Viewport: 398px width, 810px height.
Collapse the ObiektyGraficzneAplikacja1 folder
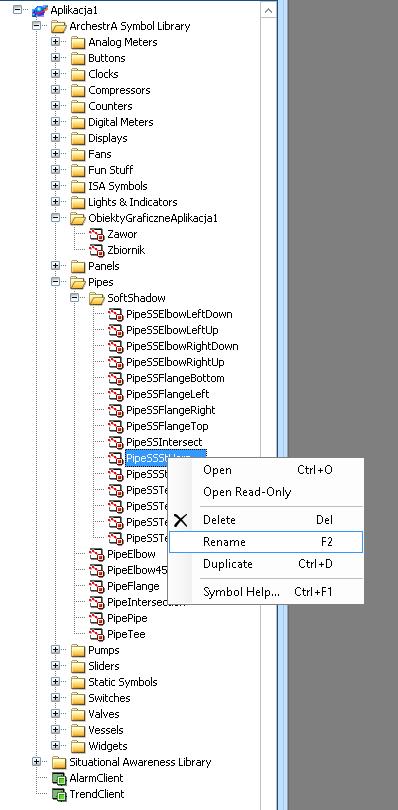[55, 218]
